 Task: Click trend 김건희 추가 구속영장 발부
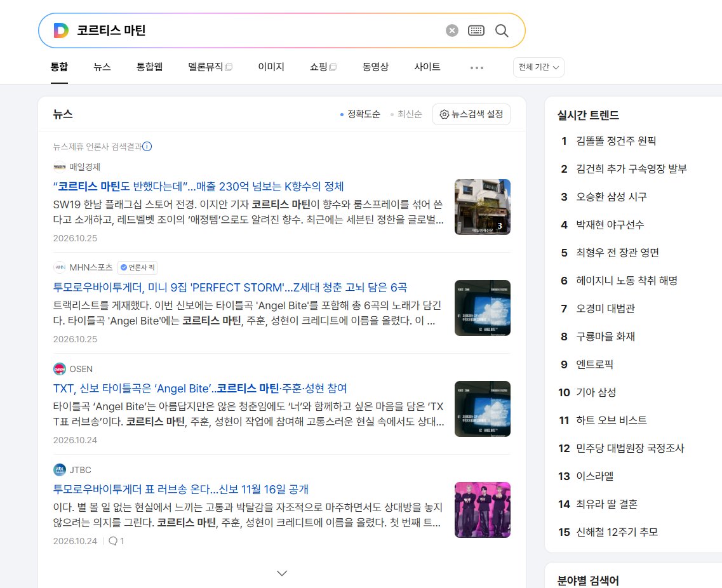[x=631, y=169]
